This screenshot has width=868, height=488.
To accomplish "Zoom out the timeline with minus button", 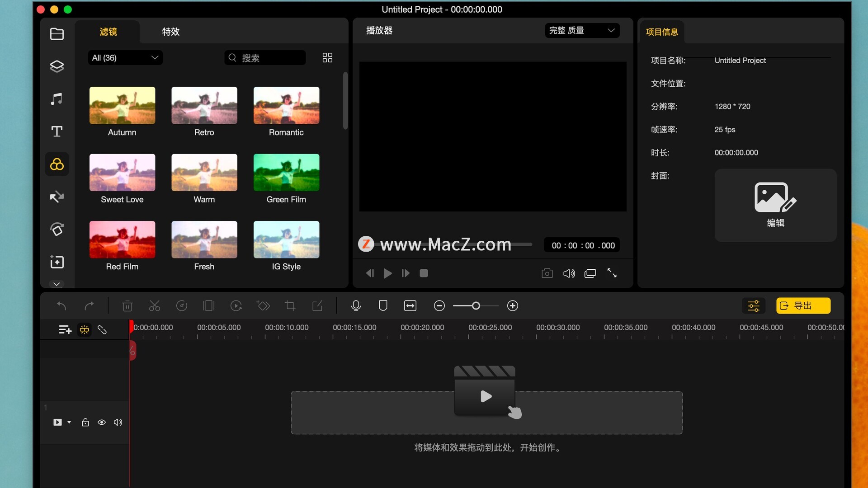I will click(x=439, y=306).
